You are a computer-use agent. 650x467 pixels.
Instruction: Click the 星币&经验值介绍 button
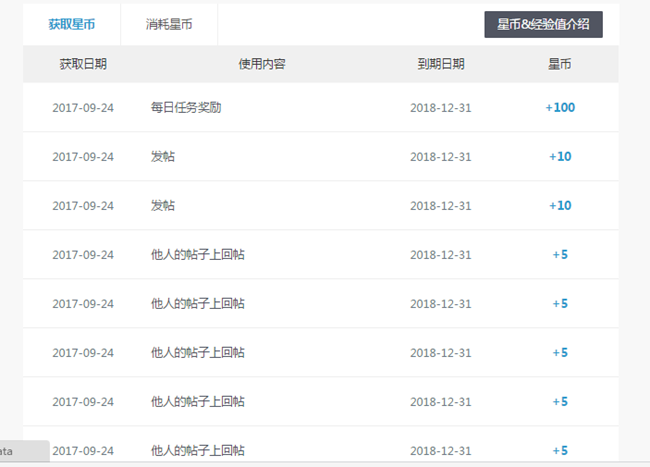543,24
